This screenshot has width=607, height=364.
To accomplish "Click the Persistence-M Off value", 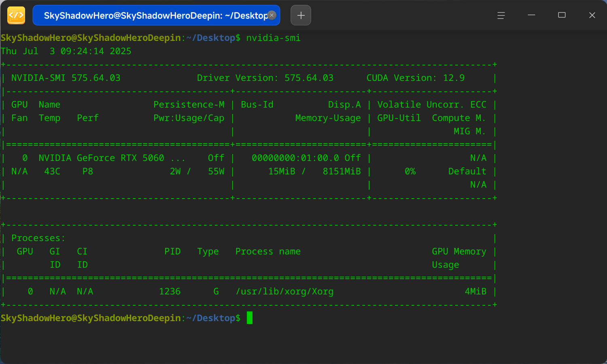I will click(216, 158).
